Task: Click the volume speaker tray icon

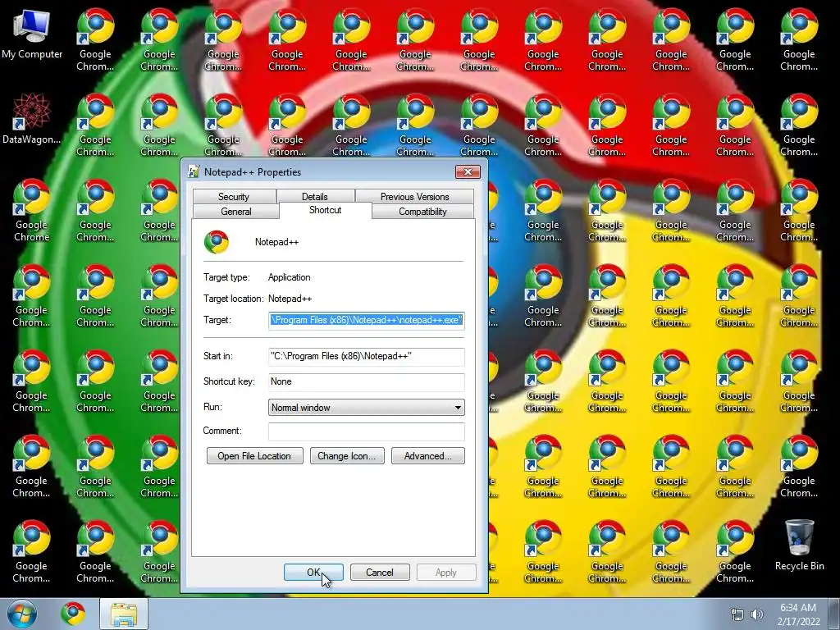Action: (x=757, y=614)
